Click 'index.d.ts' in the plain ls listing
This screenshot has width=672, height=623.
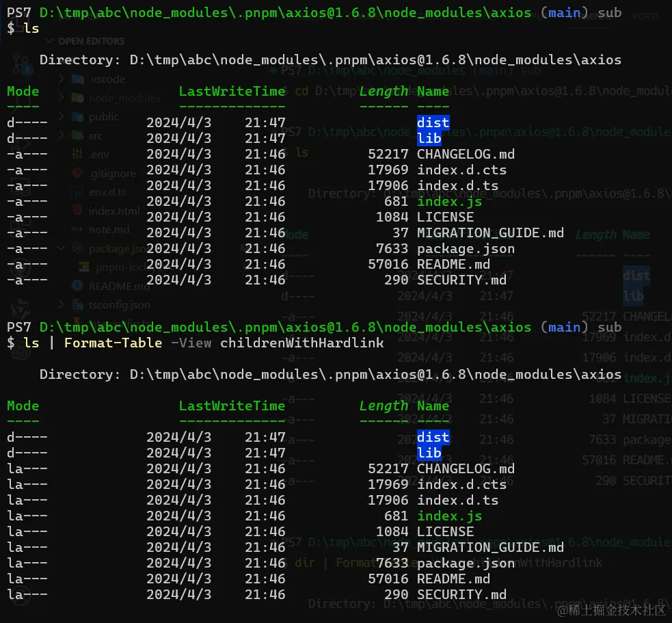click(458, 185)
